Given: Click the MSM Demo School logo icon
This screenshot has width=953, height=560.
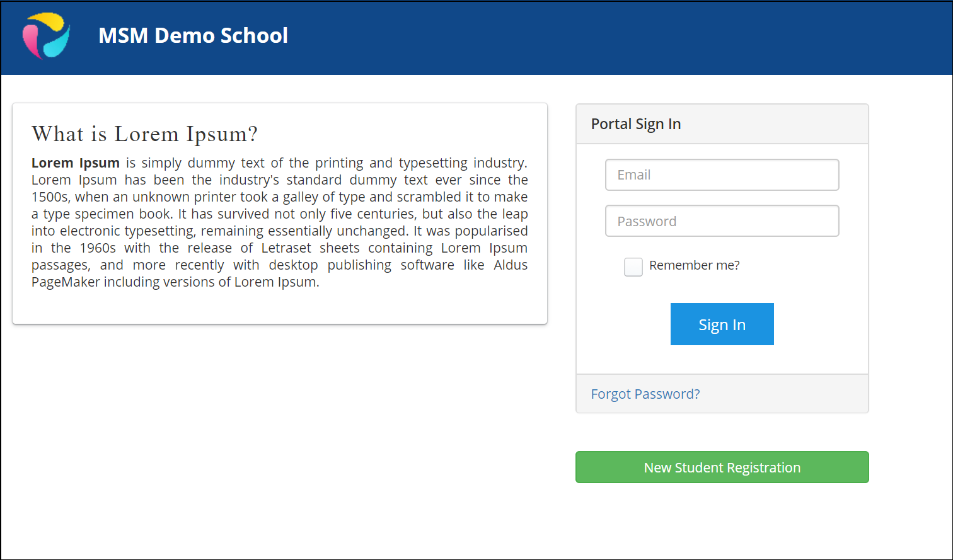Looking at the screenshot, I should coord(46,36).
